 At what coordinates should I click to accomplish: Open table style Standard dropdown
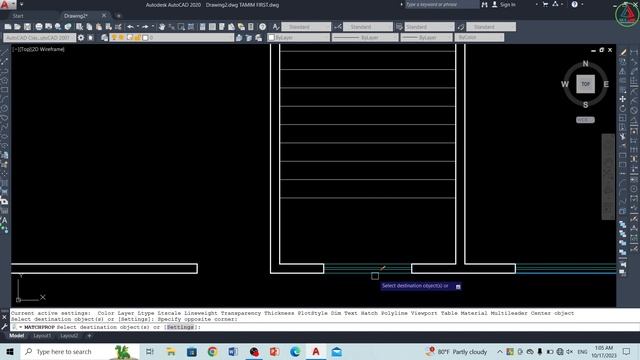point(429,27)
